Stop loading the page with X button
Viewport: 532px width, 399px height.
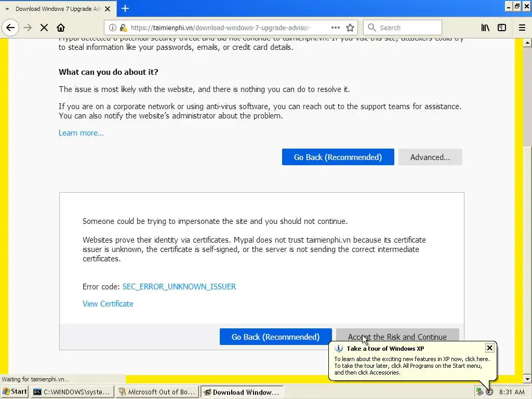(x=44, y=28)
